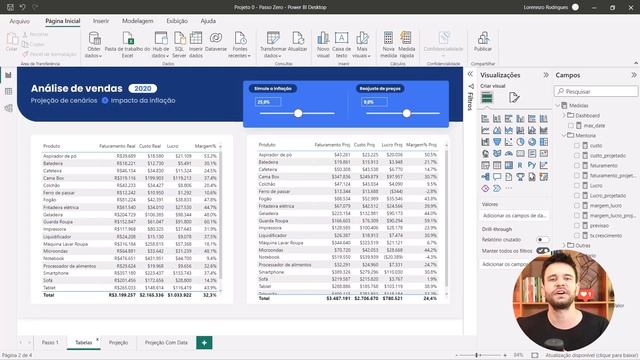Screen dimensions: 640x360
Task: Check the previsao field checkbox
Action: [x=577, y=226]
